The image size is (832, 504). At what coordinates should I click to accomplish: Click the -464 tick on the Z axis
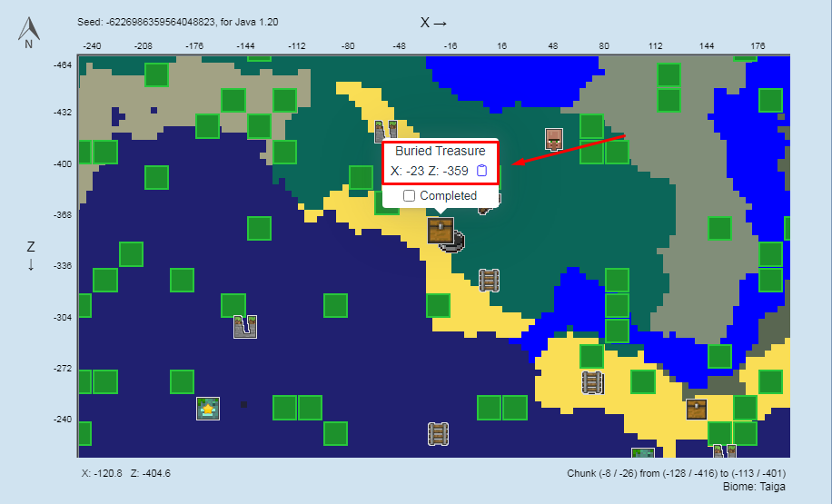click(63, 65)
